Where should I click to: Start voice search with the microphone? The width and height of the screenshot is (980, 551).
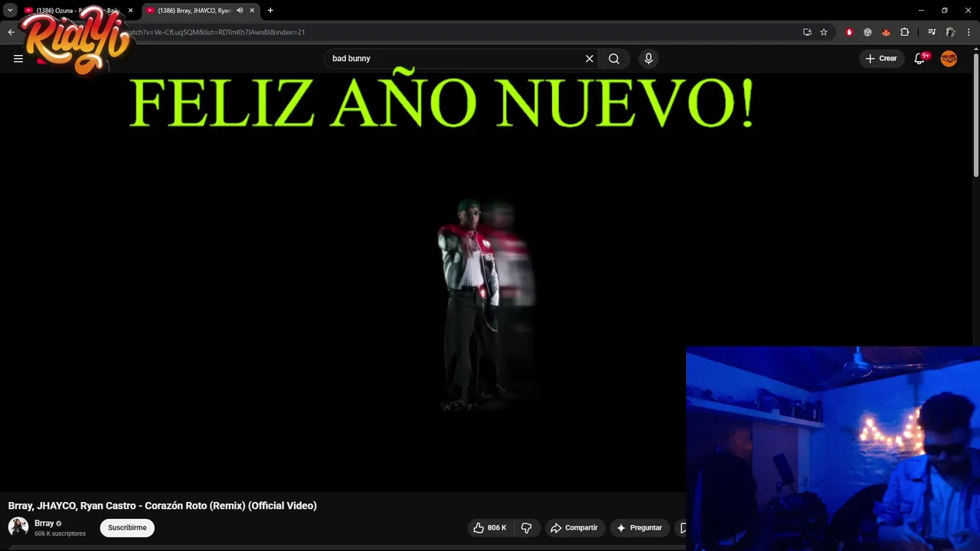tap(648, 58)
